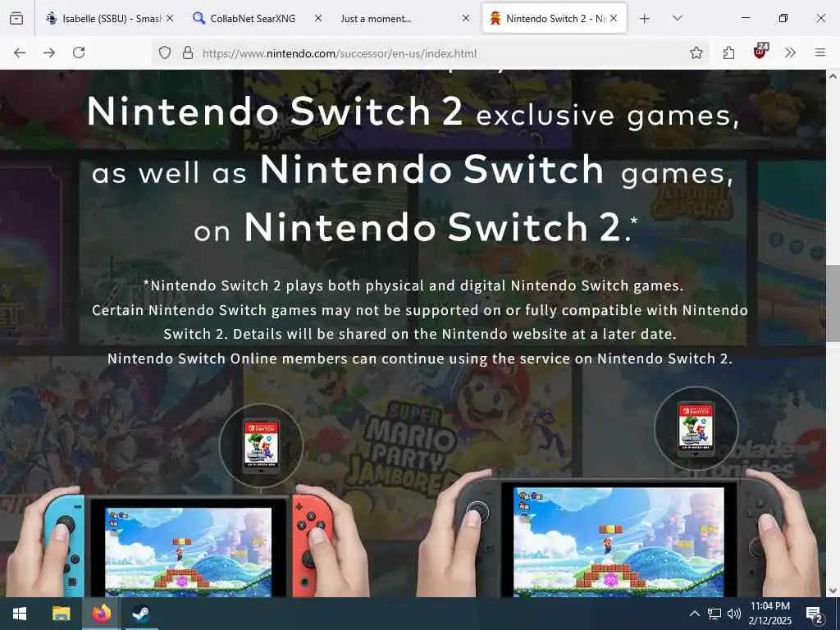Bookmark this page with star icon

tap(696, 52)
